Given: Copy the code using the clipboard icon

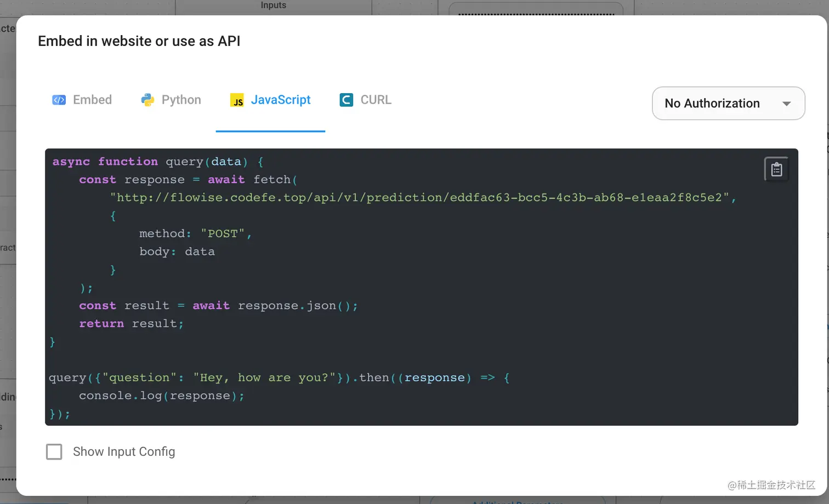Looking at the screenshot, I should click(776, 169).
